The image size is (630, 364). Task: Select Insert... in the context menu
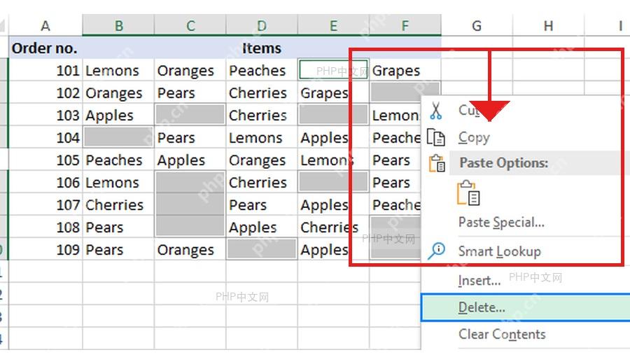tap(479, 280)
